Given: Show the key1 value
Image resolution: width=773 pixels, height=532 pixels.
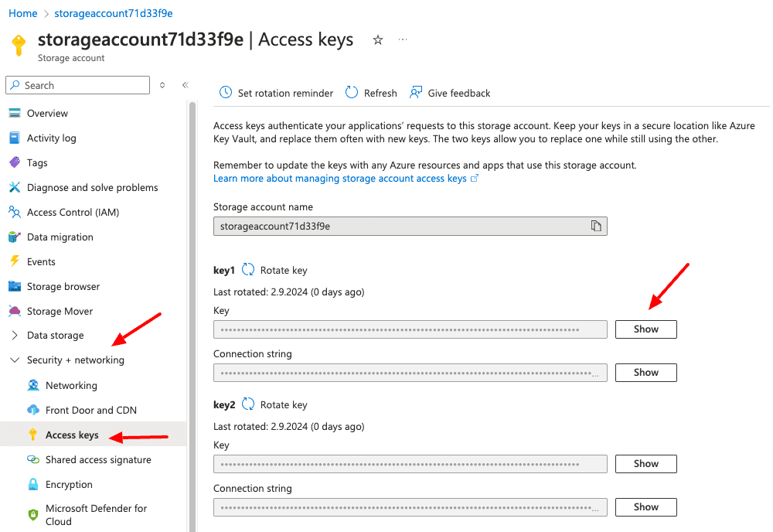Looking at the screenshot, I should click(645, 329).
